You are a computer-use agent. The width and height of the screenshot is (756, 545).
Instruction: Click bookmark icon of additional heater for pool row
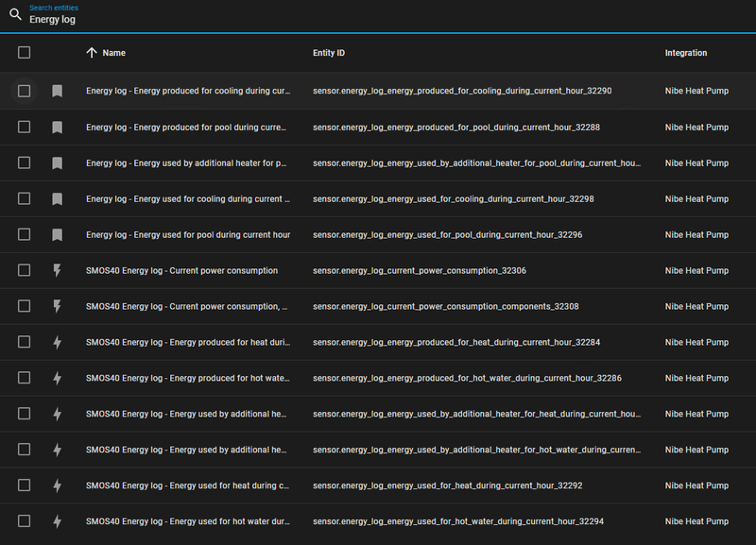coord(58,163)
